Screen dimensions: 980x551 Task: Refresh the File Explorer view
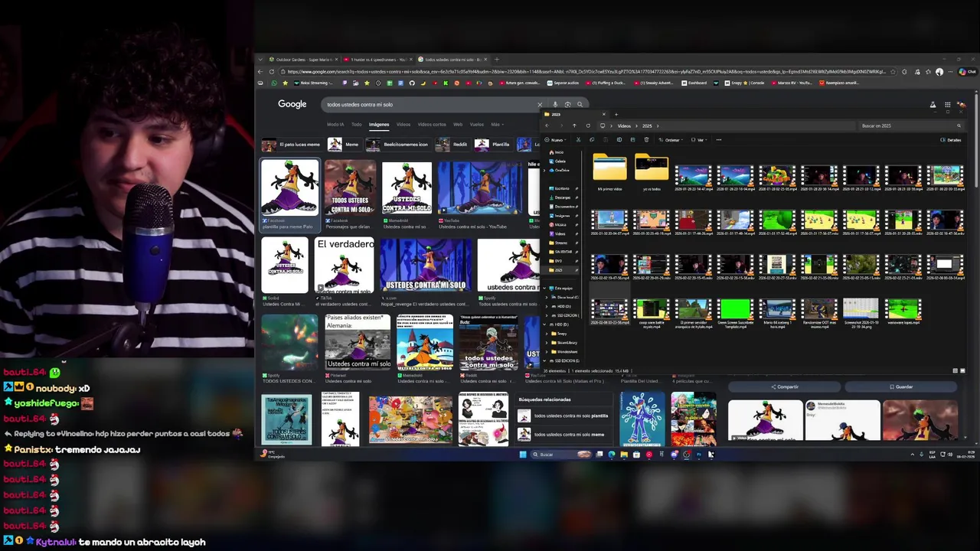tap(588, 126)
